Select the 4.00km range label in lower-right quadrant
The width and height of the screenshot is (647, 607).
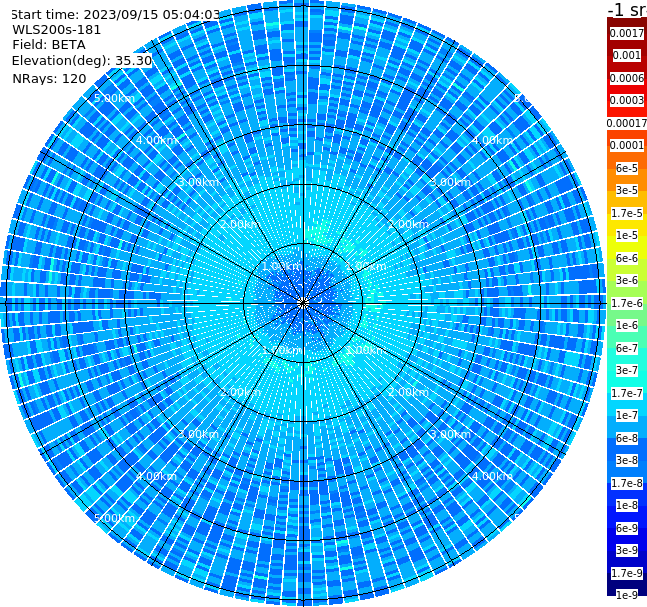493,476
